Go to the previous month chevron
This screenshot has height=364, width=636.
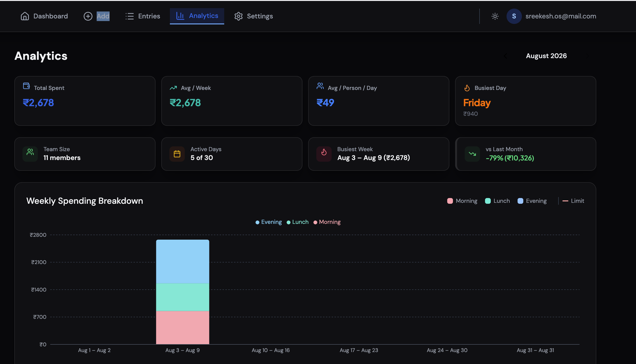505,56
